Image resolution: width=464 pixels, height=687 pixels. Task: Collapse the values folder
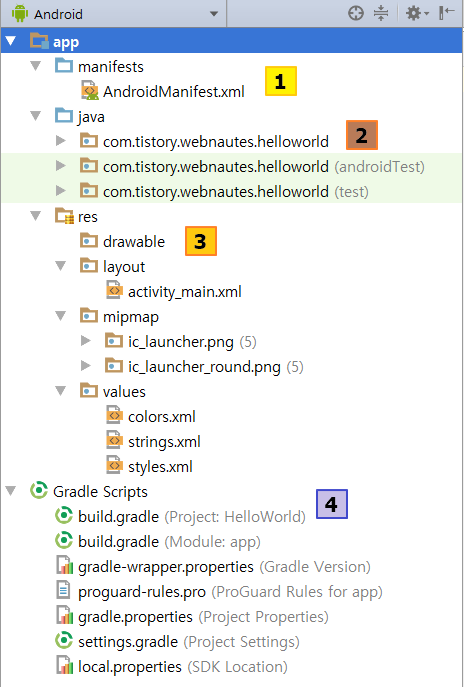tap(60, 390)
